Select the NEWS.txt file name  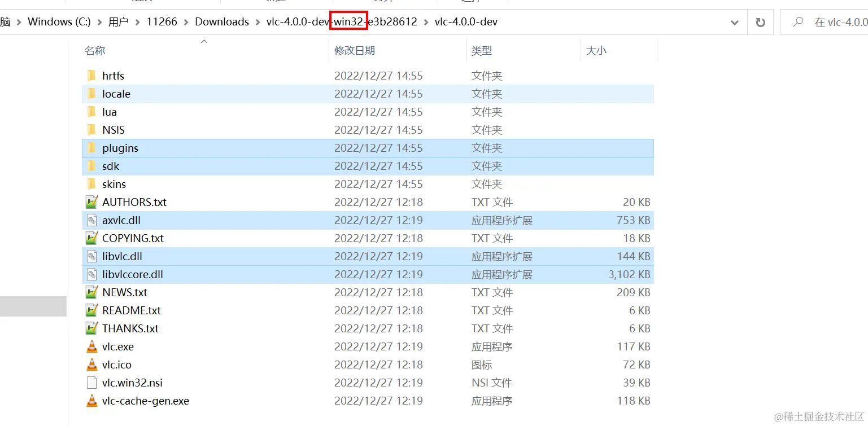[125, 292]
